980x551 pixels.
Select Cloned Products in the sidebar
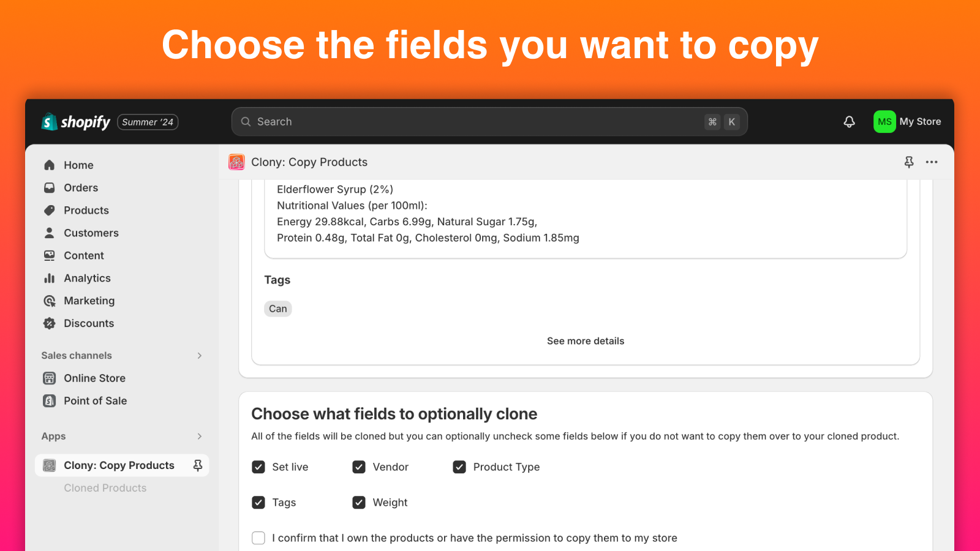[x=105, y=487]
